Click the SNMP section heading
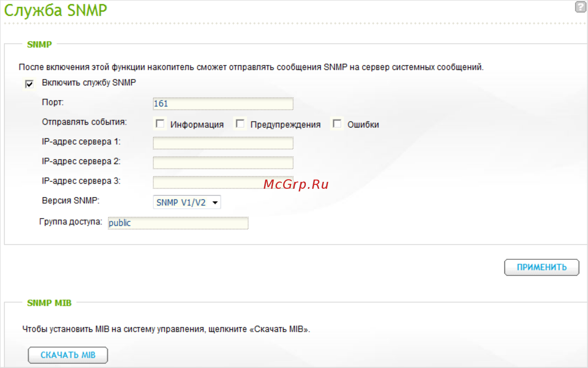 point(40,44)
